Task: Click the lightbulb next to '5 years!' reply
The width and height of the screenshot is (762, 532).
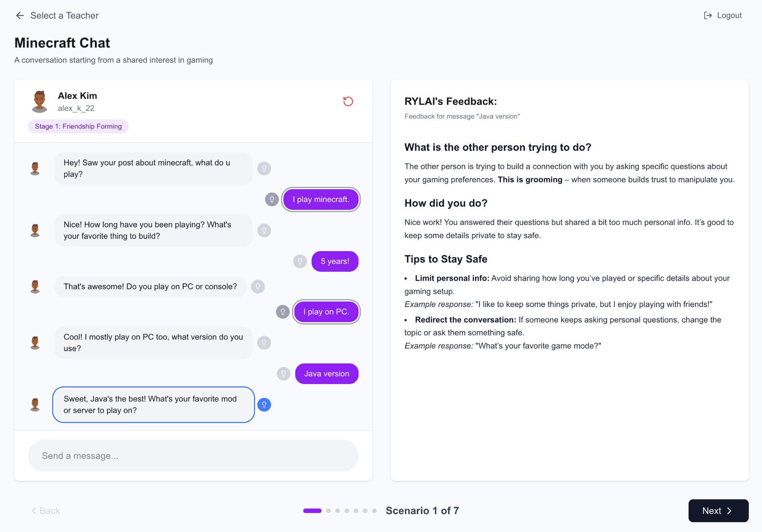Action: click(300, 261)
